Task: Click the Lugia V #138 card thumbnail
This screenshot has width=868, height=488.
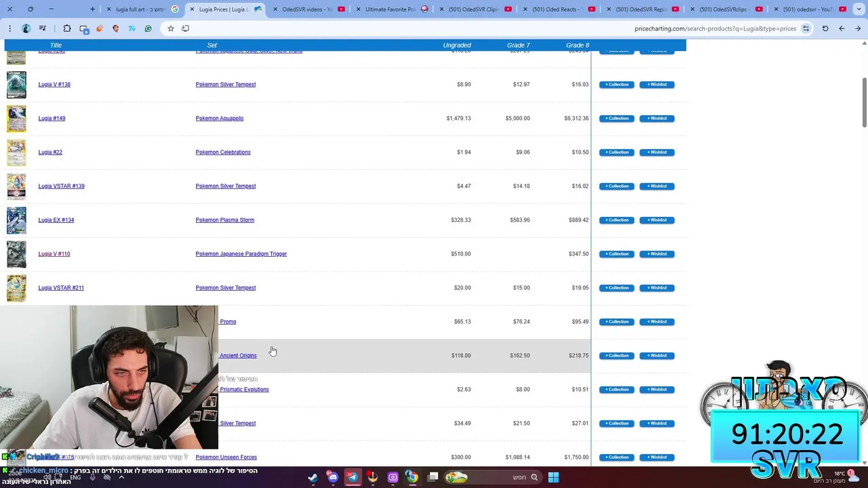Action: (x=16, y=85)
